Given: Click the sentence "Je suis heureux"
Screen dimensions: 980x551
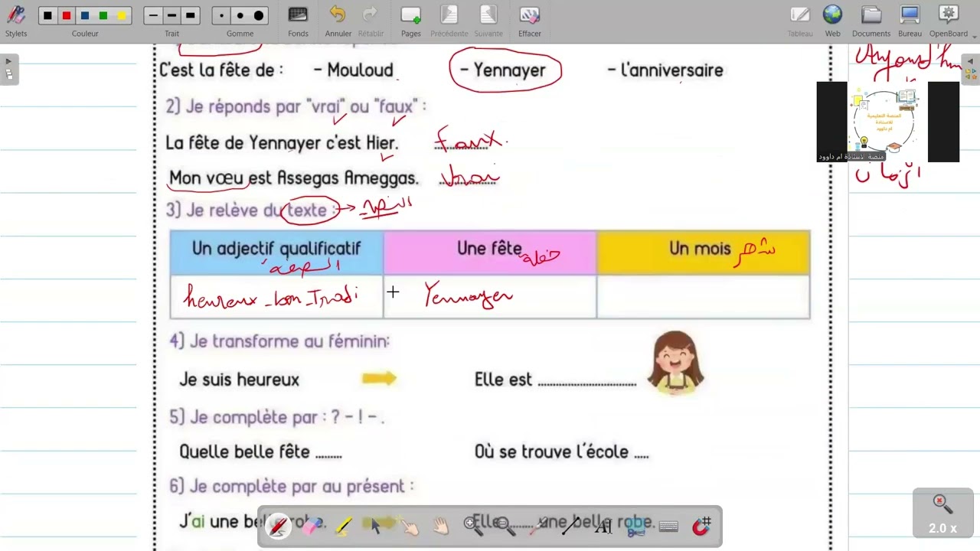Looking at the screenshot, I should [x=239, y=380].
